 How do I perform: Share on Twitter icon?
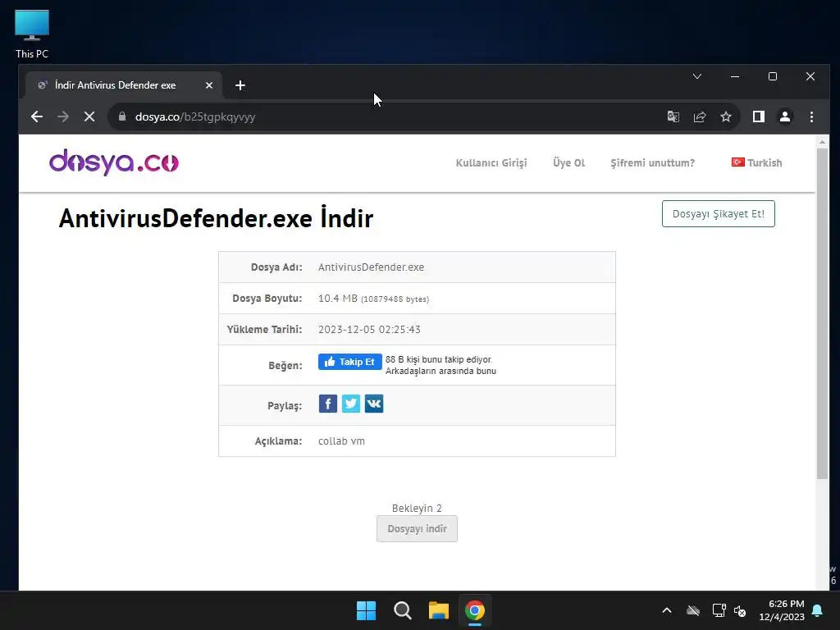(x=351, y=404)
